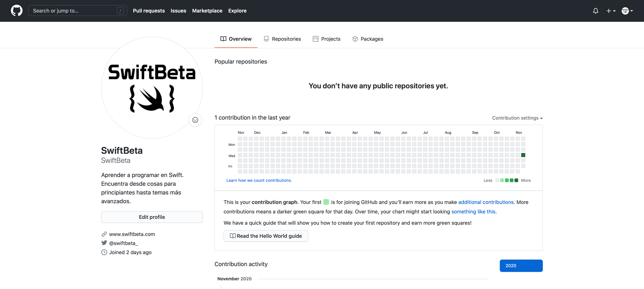Open the Learn how we count contributions link

point(259,180)
